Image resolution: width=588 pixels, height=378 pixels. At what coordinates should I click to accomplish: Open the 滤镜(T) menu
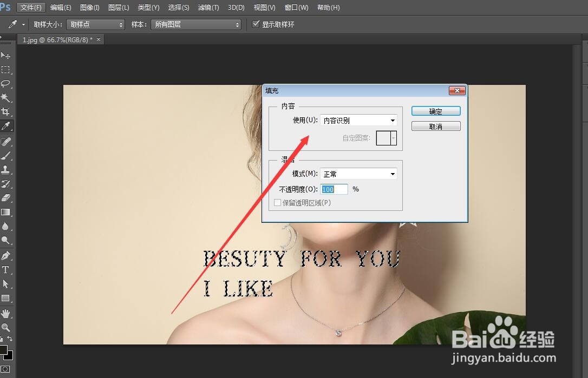click(x=208, y=8)
